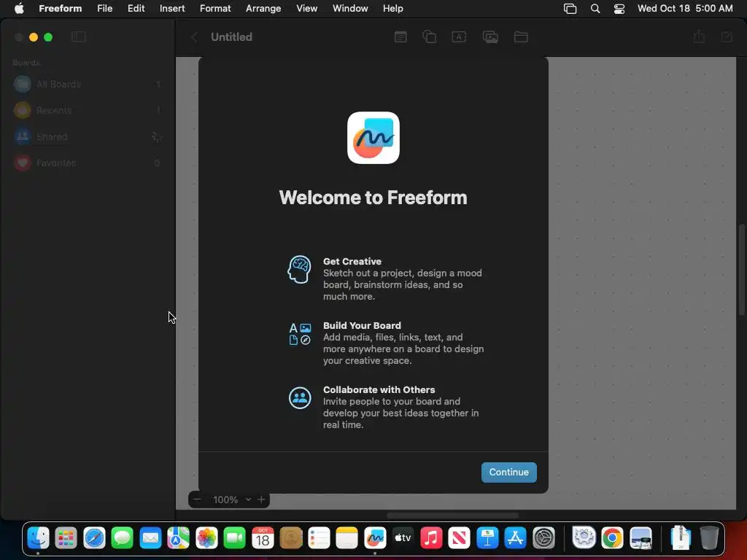
Task: Click the share board icon
Action: click(699, 36)
